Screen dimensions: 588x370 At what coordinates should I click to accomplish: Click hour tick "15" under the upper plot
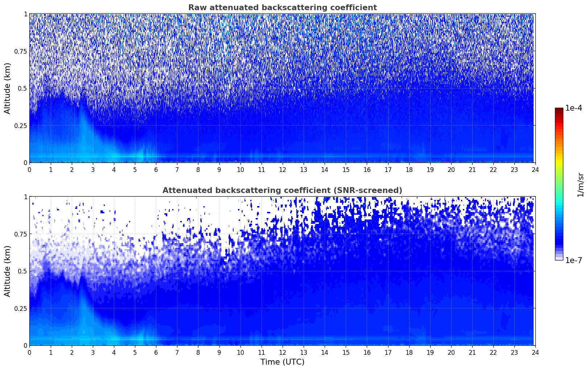coord(346,169)
